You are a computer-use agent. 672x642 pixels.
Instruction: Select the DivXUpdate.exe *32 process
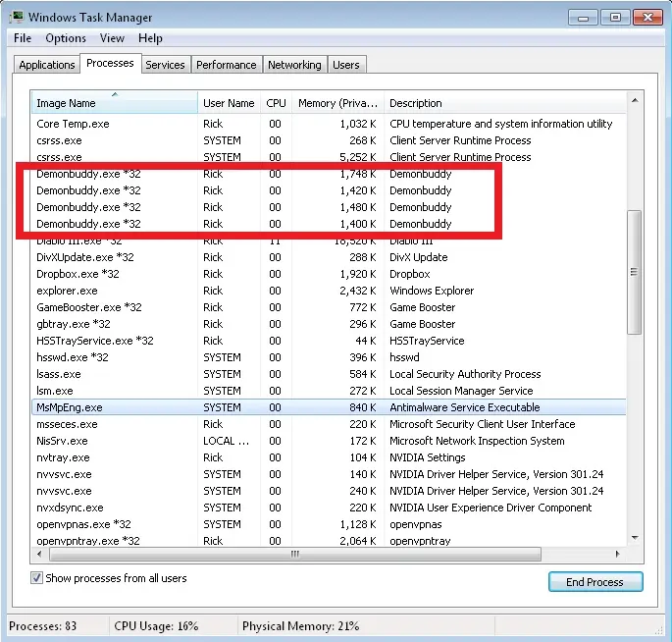(x=329, y=257)
